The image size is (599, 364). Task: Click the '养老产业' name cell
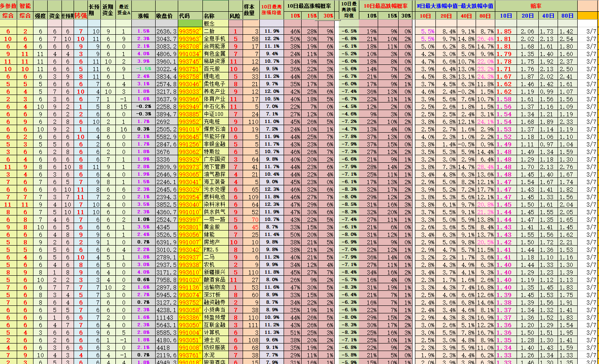(x=215, y=92)
